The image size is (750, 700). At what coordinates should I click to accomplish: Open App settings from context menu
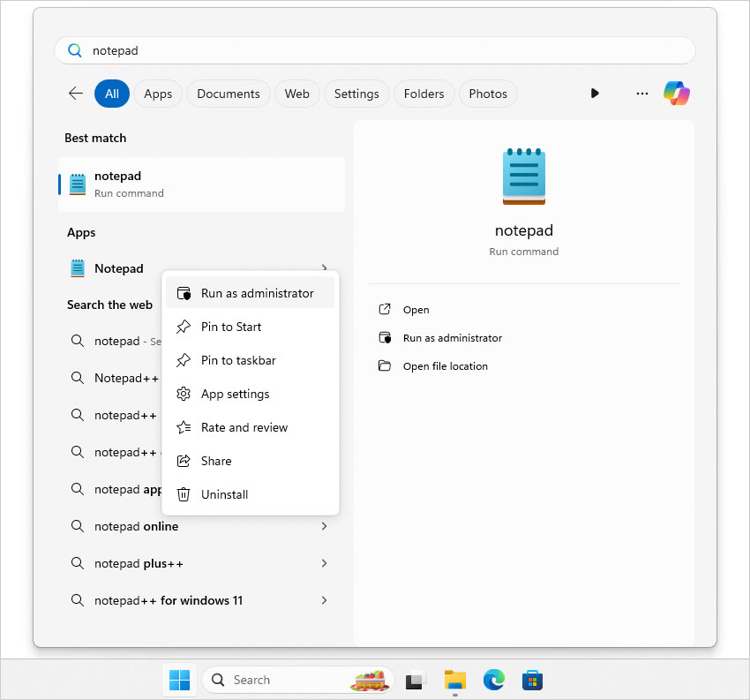pos(251,394)
